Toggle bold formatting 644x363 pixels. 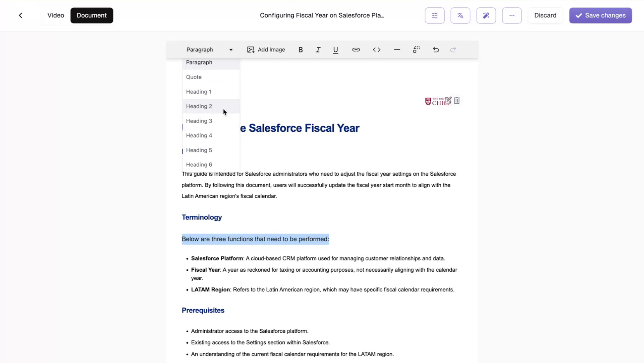pyautogui.click(x=300, y=49)
